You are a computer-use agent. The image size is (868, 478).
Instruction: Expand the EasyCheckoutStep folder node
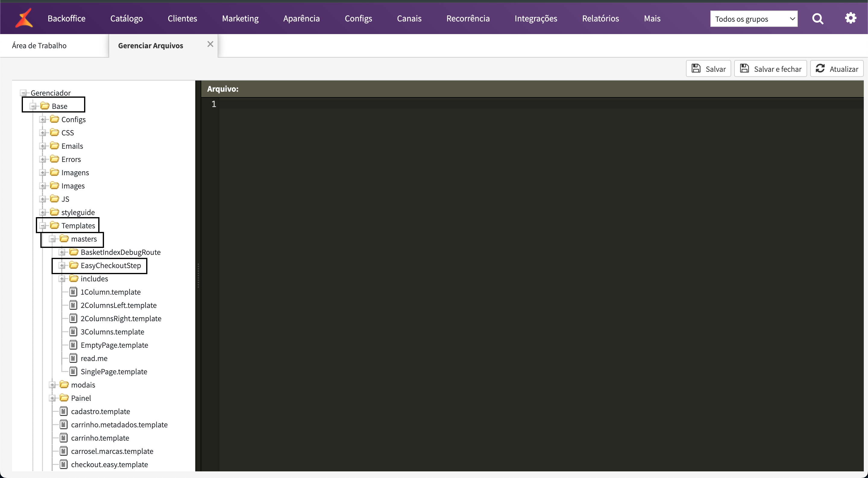tap(62, 265)
